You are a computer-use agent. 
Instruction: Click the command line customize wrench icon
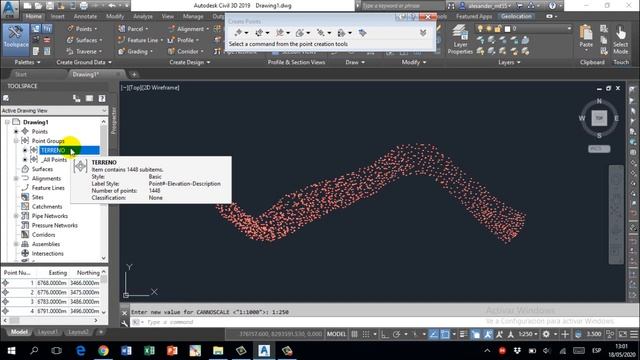pyautogui.click(x=124, y=323)
